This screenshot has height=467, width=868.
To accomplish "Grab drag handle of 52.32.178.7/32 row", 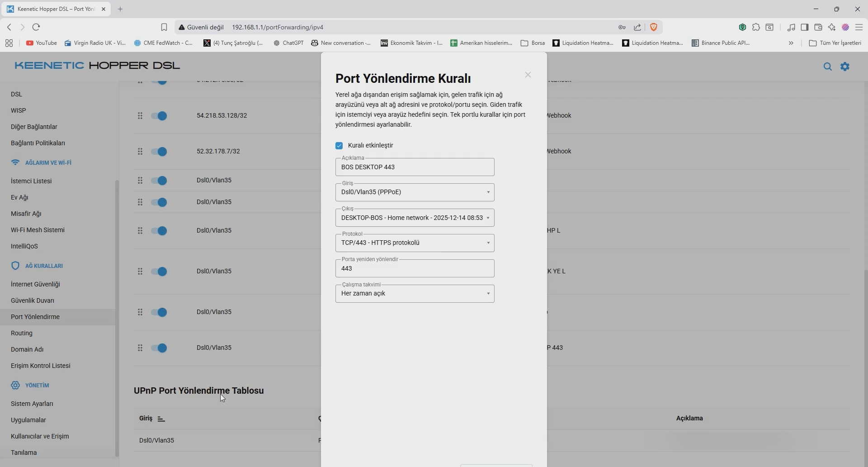I will point(140,152).
